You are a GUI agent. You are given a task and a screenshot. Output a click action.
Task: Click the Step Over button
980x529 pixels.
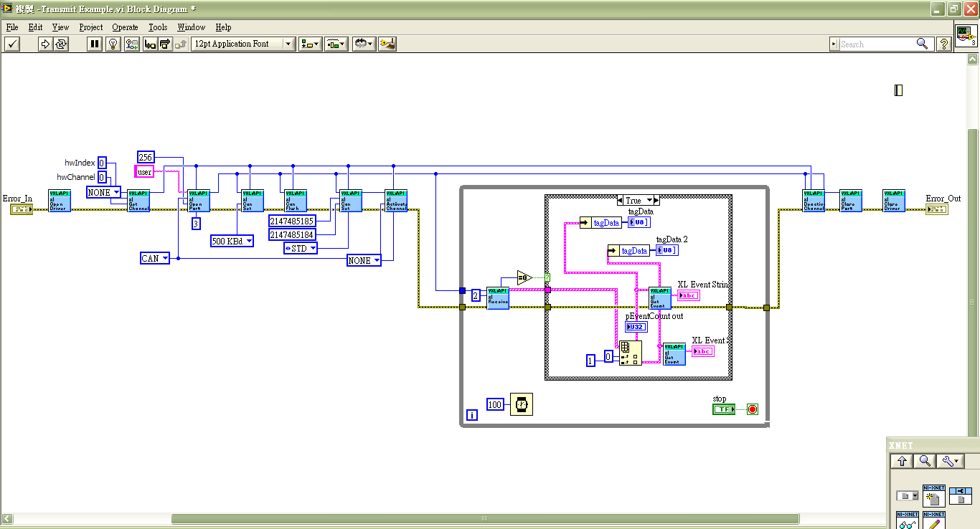click(x=165, y=44)
